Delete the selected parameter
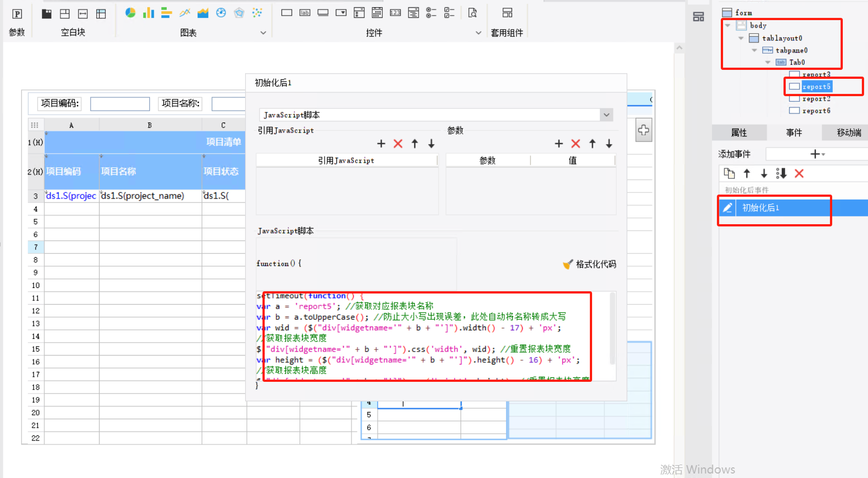This screenshot has width=868, height=478. 575,144
